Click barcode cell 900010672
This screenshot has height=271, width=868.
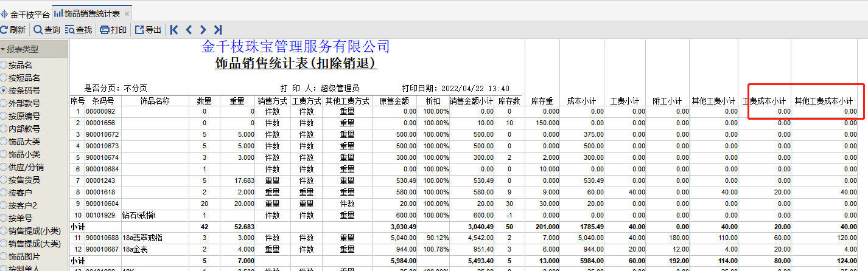click(102, 134)
